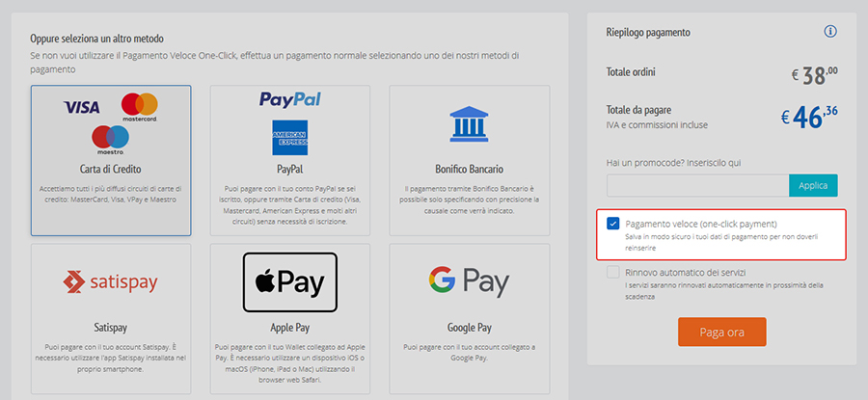Click 'IVA e commissioni incluse' text
The width and height of the screenshot is (868, 400).
click(x=657, y=125)
